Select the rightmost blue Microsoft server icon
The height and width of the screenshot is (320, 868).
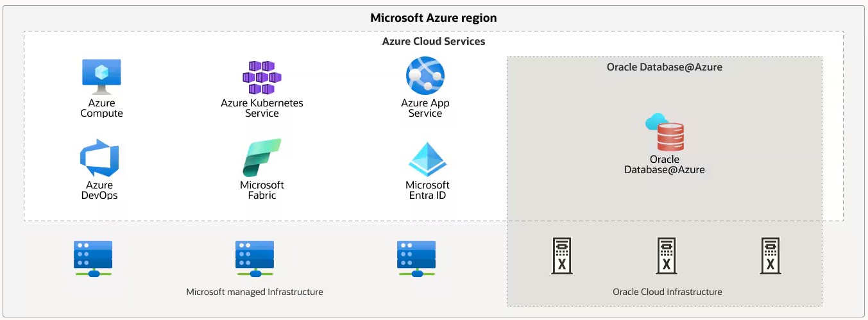pyautogui.click(x=416, y=258)
